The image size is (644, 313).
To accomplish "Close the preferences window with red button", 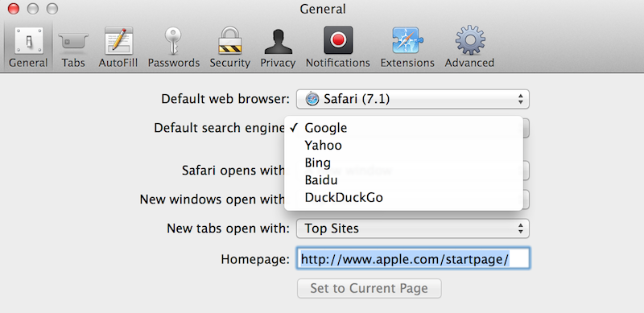I will point(14,9).
